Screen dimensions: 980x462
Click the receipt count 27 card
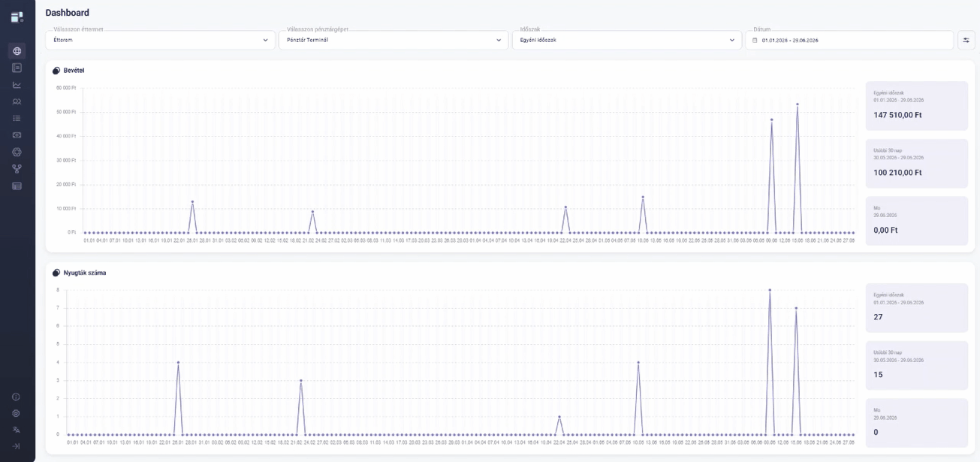pos(917,308)
